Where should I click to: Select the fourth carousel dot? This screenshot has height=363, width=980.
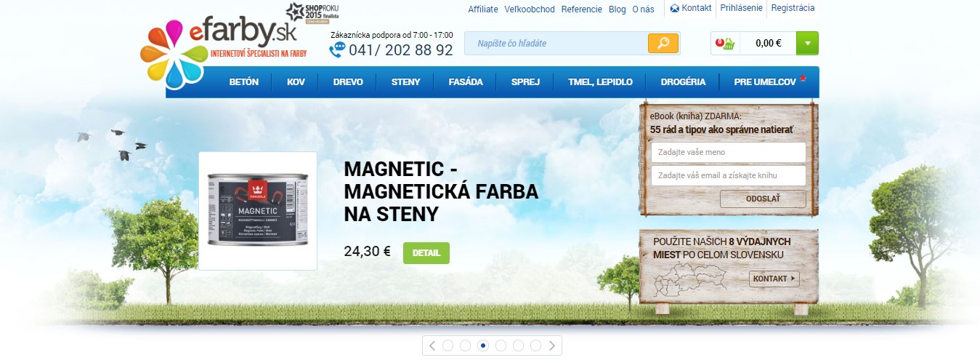[501, 346]
